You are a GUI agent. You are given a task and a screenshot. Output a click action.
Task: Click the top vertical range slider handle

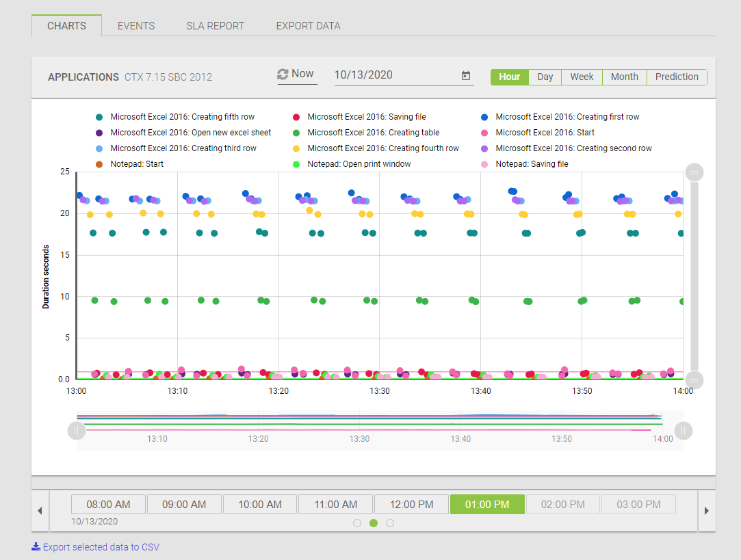[x=694, y=173]
